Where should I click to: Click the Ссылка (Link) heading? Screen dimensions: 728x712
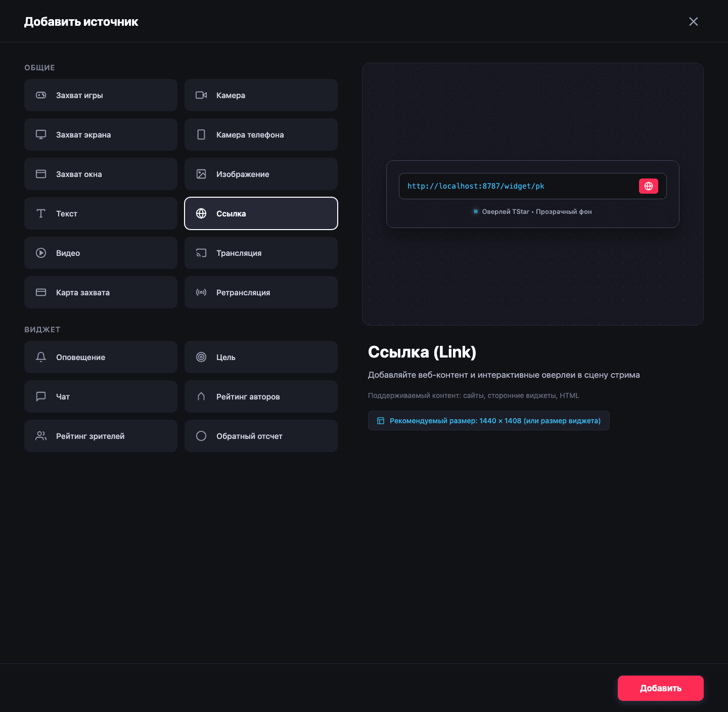click(422, 352)
